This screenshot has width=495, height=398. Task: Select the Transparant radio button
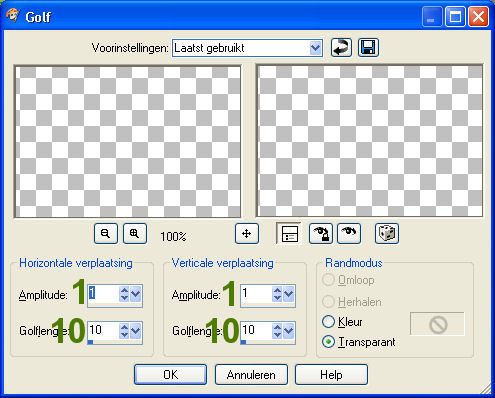[328, 342]
